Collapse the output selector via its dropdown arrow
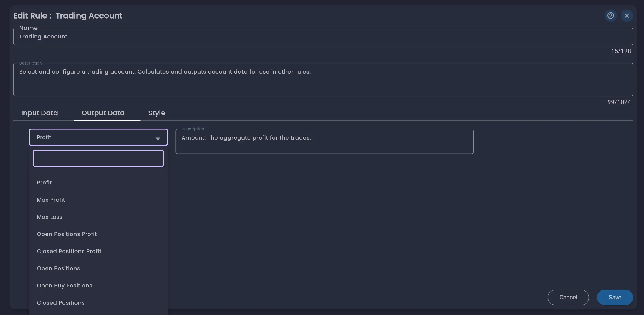Screen dimensions: 644x315 tap(158, 138)
